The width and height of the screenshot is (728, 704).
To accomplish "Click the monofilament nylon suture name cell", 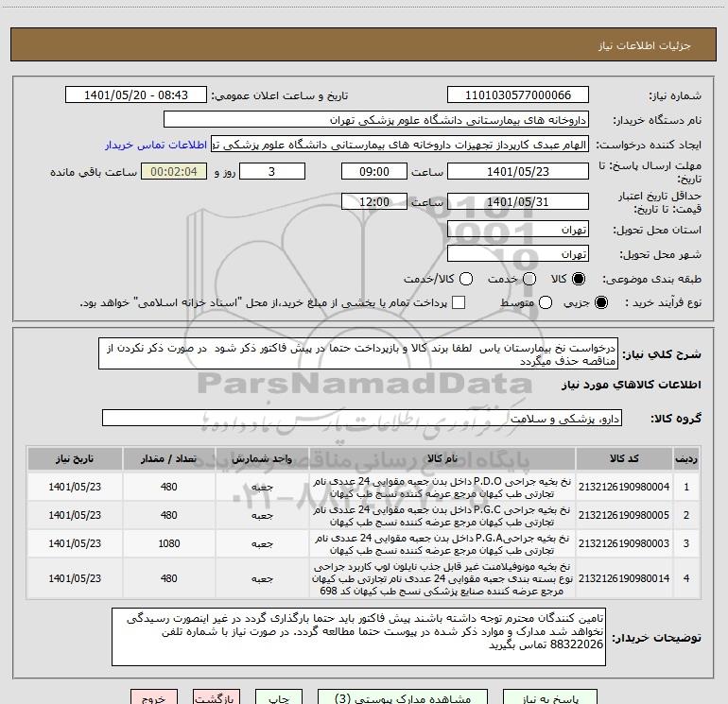I will 442,578.
